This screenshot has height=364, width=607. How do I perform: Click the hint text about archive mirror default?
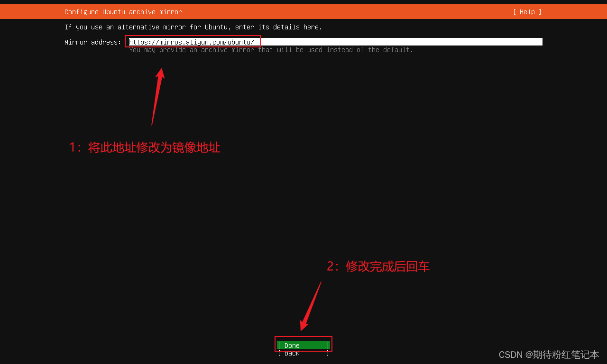(271, 50)
